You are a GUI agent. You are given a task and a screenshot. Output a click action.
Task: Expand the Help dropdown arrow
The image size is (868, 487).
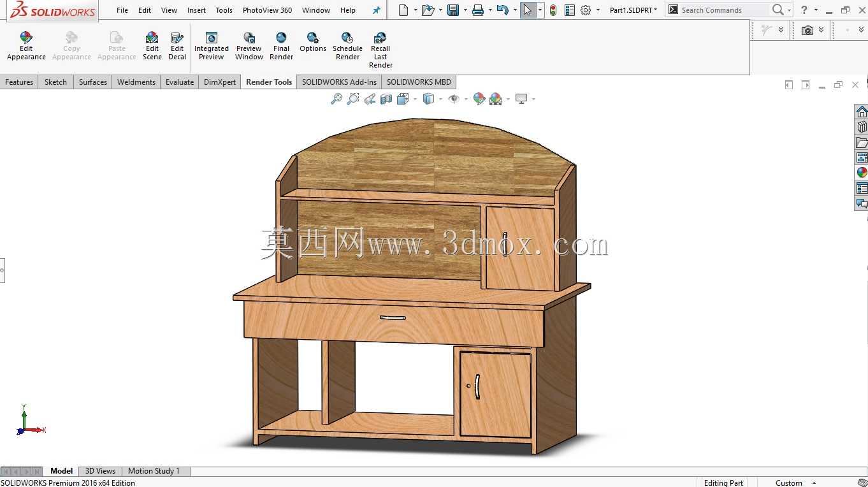click(x=816, y=10)
